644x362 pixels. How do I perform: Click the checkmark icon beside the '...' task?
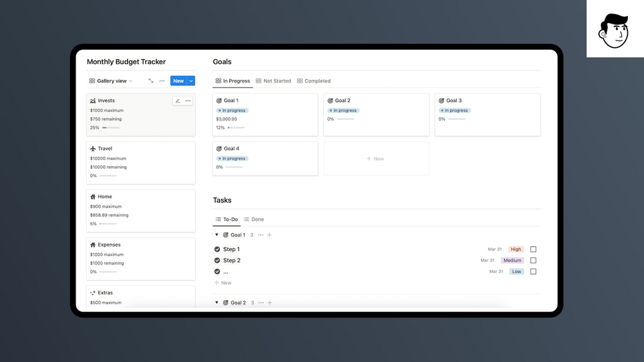(x=217, y=271)
